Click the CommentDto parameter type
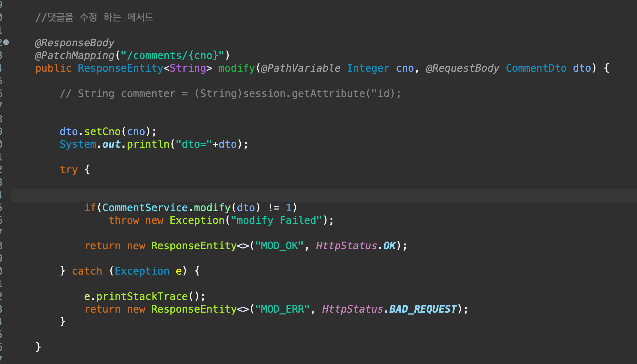Screen dimensions: 637x364 pos(536,68)
